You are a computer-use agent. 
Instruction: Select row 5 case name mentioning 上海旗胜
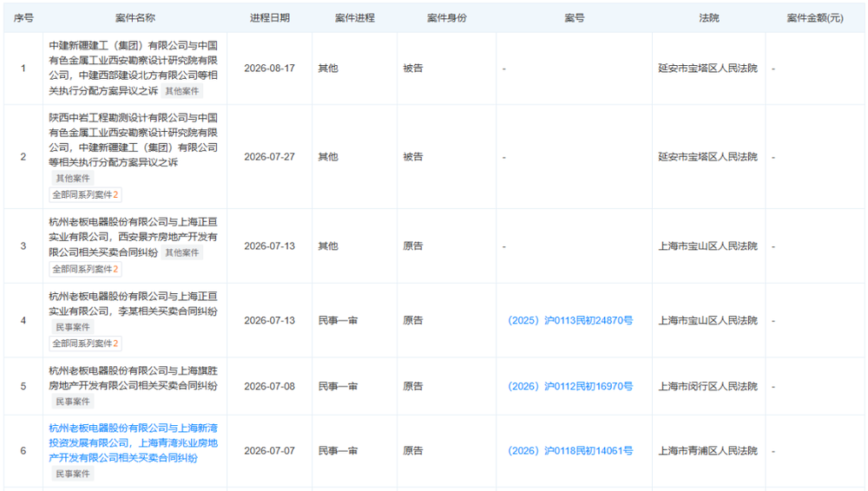click(x=134, y=378)
